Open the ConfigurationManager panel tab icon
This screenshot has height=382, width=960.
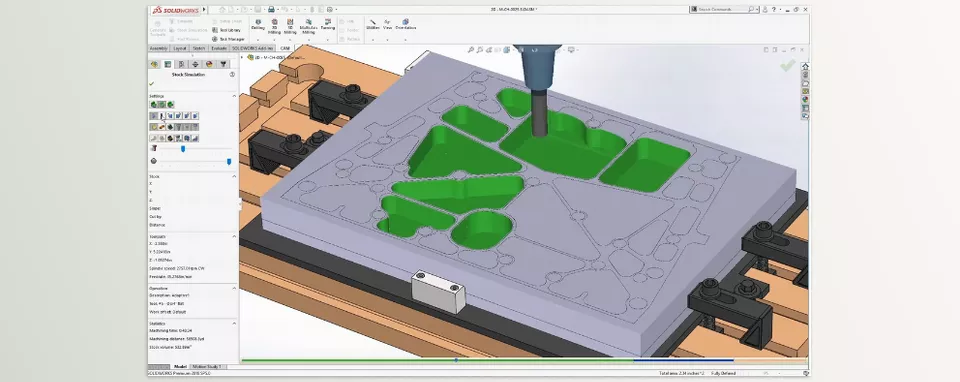[x=181, y=64]
